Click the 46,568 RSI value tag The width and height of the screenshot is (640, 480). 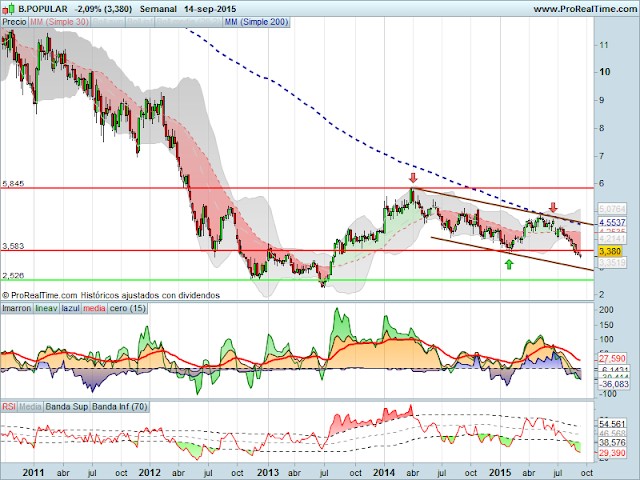point(612,433)
